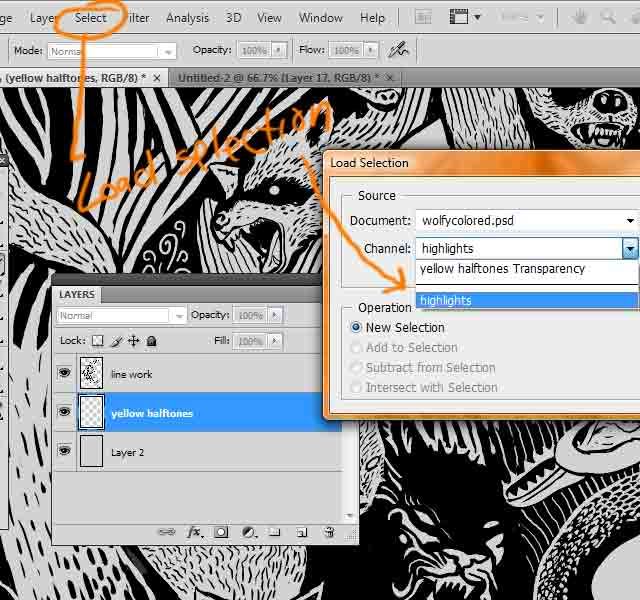The height and width of the screenshot is (600, 640).
Task: Hide the line work layer
Action: [65, 374]
